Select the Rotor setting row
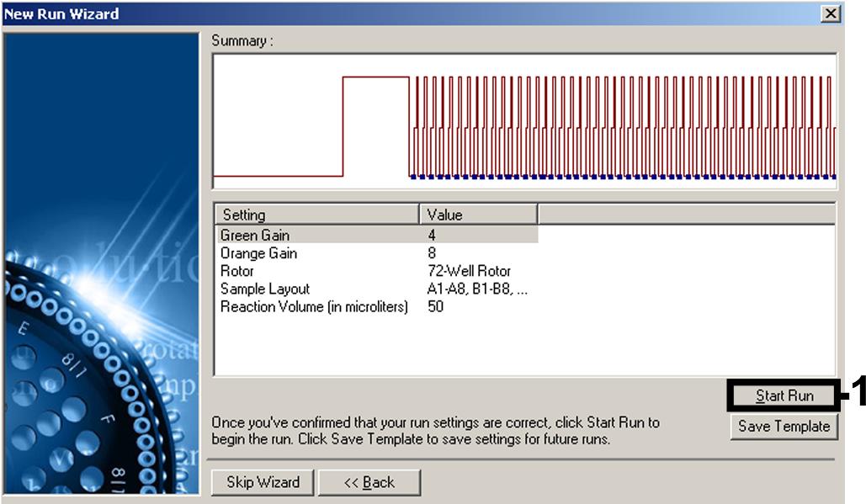Image resolution: width=866 pixels, height=504 pixels. pos(377,271)
